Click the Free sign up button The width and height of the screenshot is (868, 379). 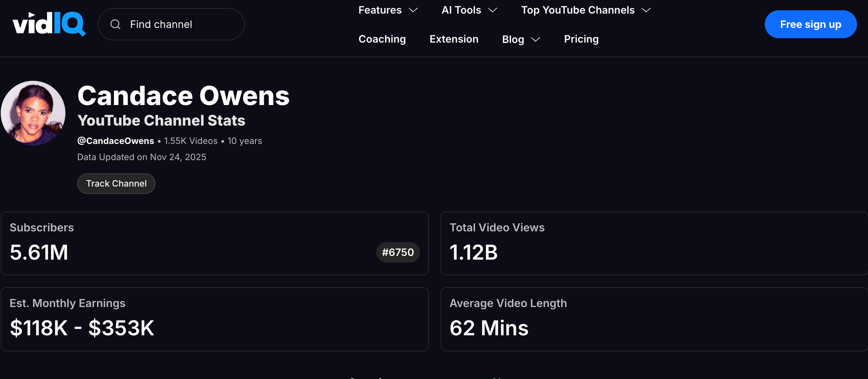tap(811, 24)
